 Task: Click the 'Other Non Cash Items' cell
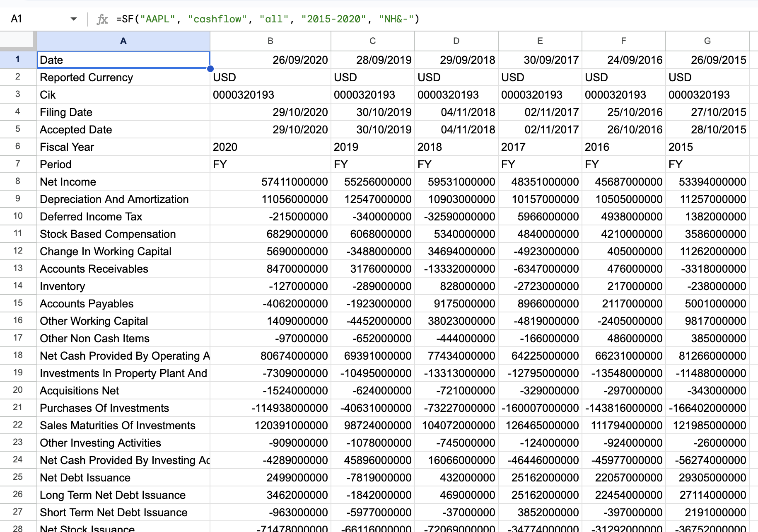(123, 339)
